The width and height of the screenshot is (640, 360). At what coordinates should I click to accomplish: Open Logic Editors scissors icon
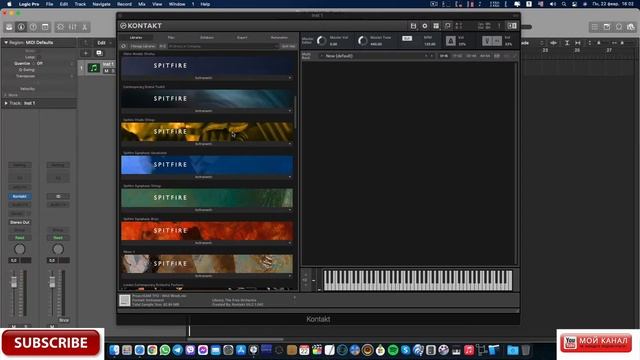(x=84, y=27)
